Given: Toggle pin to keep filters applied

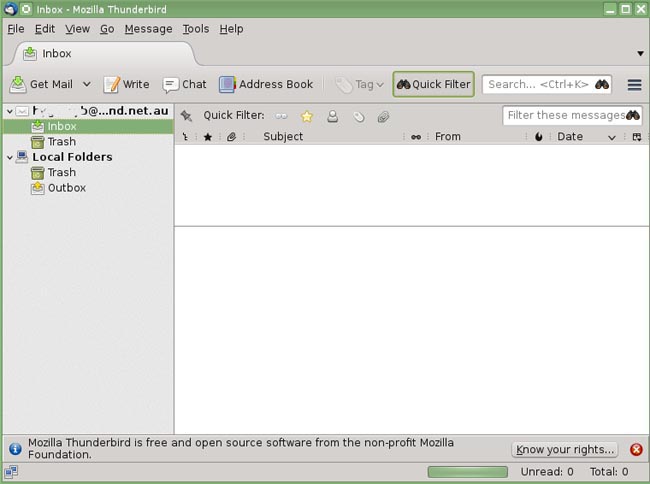Looking at the screenshot, I should (186, 116).
